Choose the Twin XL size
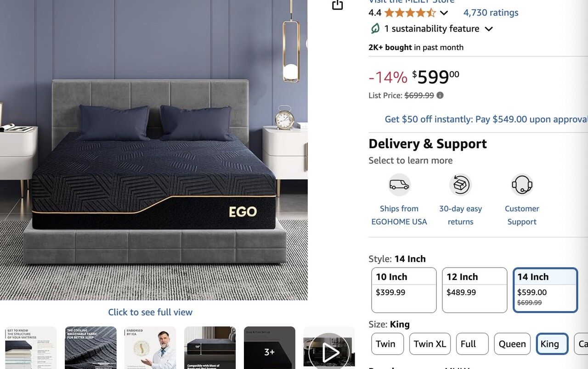 (x=430, y=344)
